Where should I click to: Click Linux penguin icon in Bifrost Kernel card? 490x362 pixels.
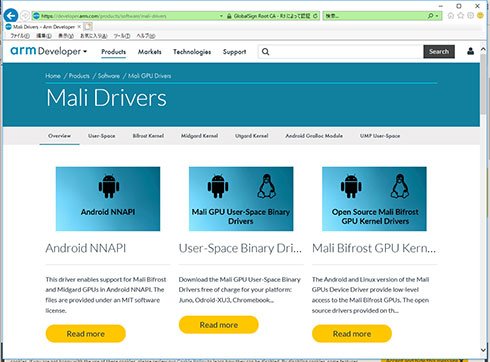pyautogui.click(x=400, y=186)
